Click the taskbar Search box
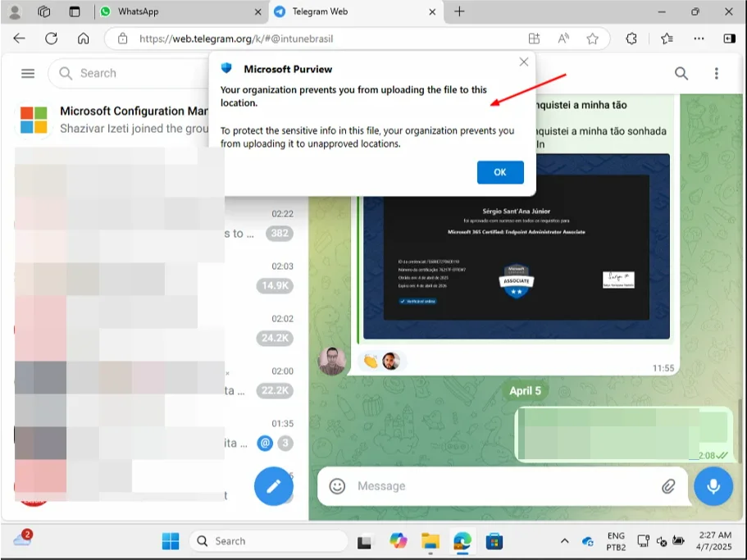The width and height of the screenshot is (747, 560). [x=268, y=541]
